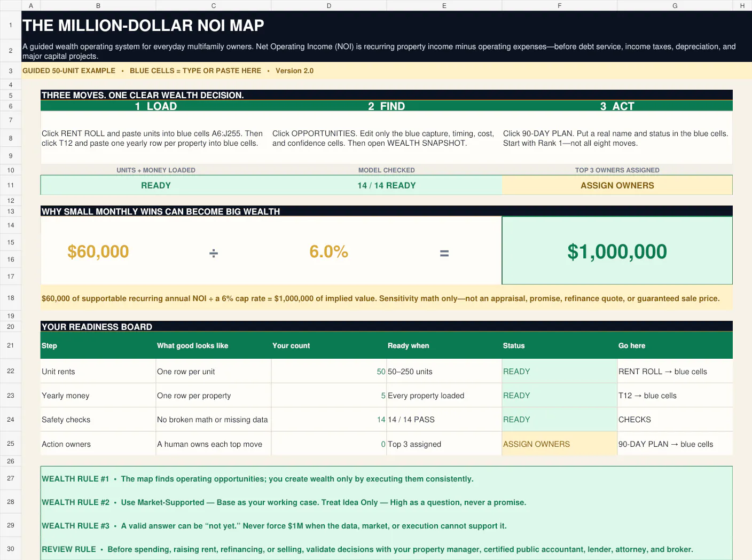This screenshot has width=752, height=560.
Task: Click the 6.0% cap rate value
Action: click(329, 251)
